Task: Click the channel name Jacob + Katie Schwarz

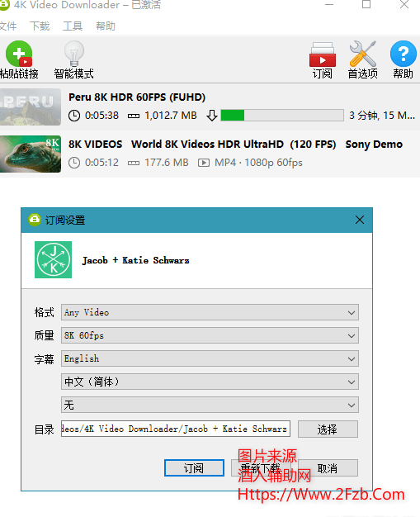Action: coord(135,260)
